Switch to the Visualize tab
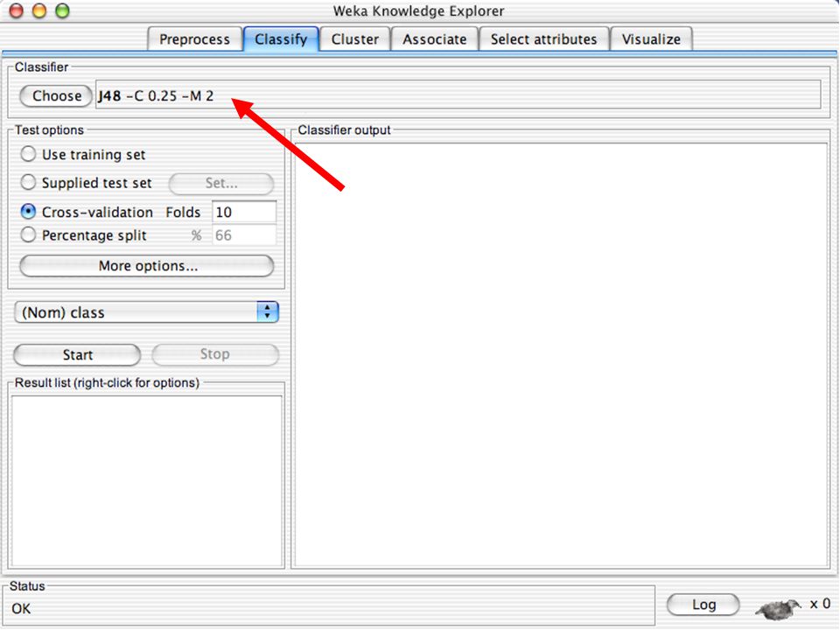This screenshot has width=840, height=630. pos(651,39)
